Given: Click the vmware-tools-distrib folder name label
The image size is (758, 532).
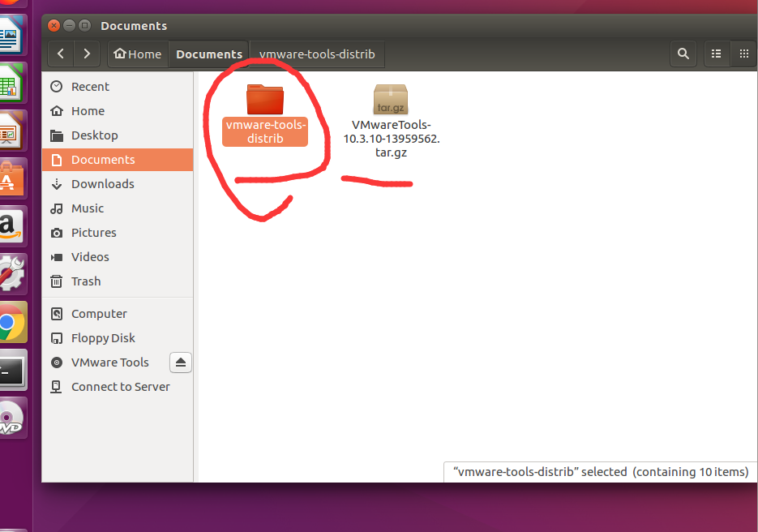Looking at the screenshot, I should (265, 131).
